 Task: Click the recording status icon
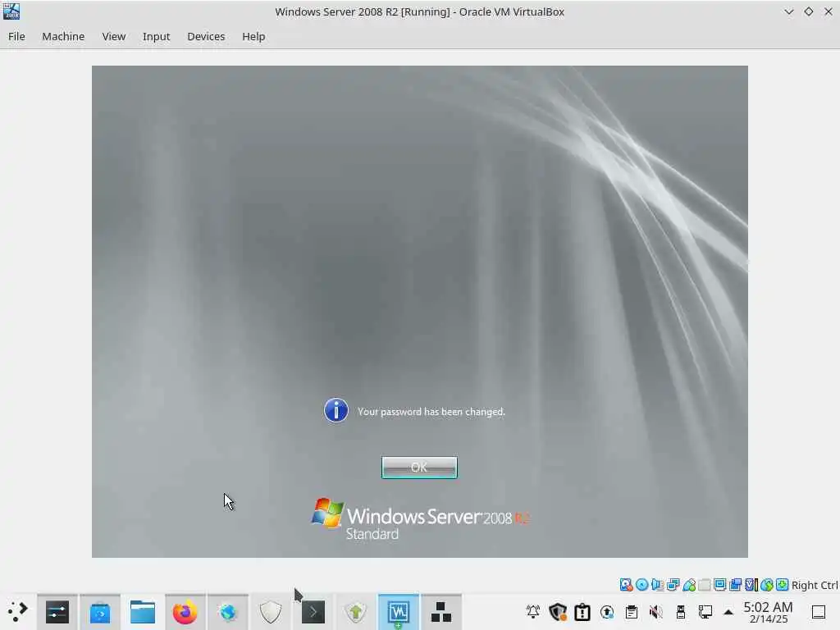click(x=736, y=584)
